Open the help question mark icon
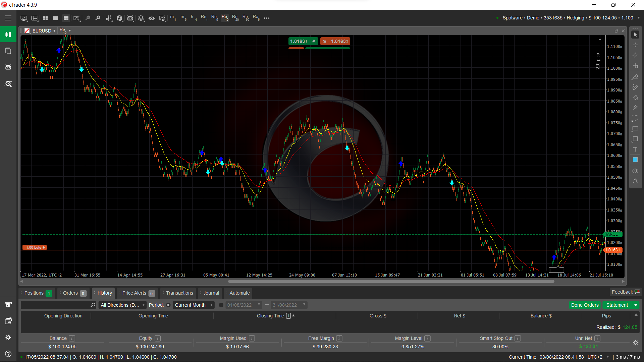 click(8, 354)
